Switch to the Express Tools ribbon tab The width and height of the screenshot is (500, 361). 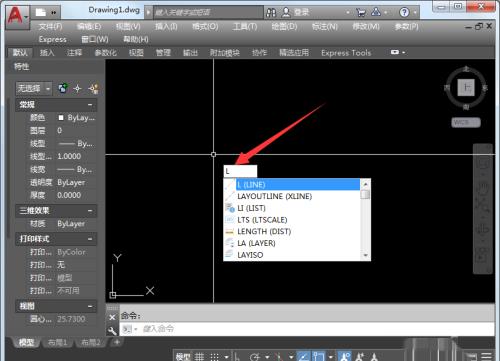tap(346, 53)
